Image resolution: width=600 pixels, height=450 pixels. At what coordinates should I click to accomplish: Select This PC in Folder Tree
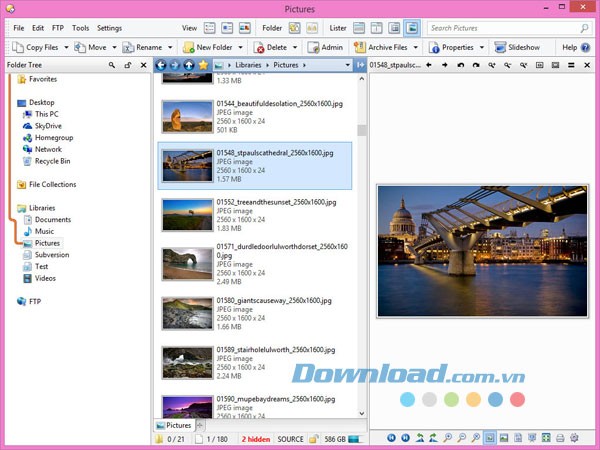click(41, 114)
